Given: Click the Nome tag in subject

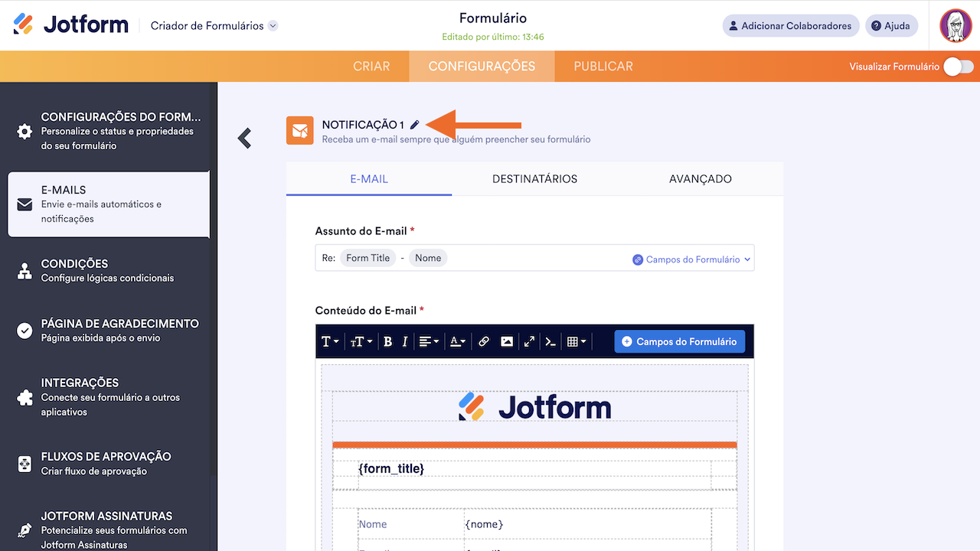Looking at the screenshot, I should tap(428, 258).
